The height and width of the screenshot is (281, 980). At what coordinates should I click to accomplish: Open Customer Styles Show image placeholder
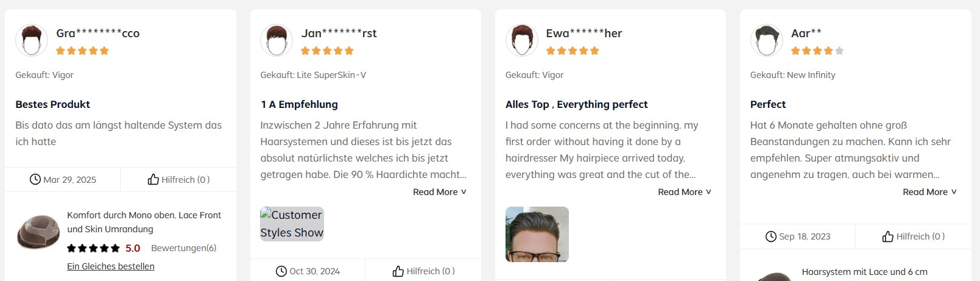(292, 224)
